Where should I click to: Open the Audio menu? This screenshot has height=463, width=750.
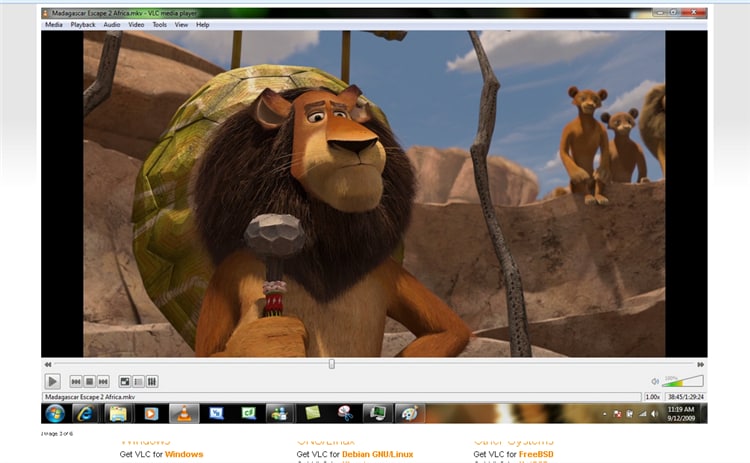(112, 25)
